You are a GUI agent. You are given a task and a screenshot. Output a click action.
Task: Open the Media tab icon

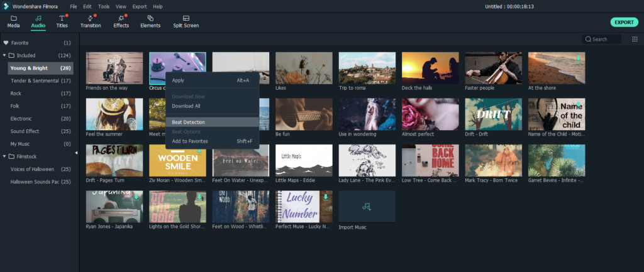pos(13,19)
